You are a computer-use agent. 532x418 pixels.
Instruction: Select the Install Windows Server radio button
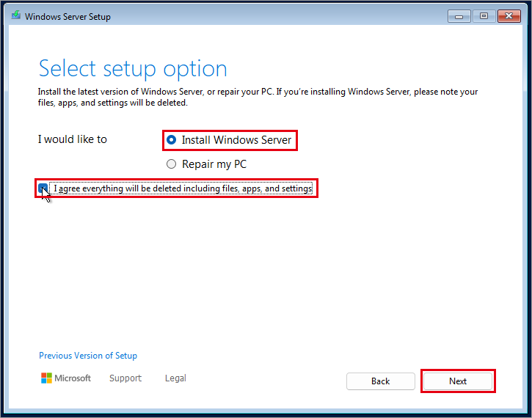pos(171,139)
